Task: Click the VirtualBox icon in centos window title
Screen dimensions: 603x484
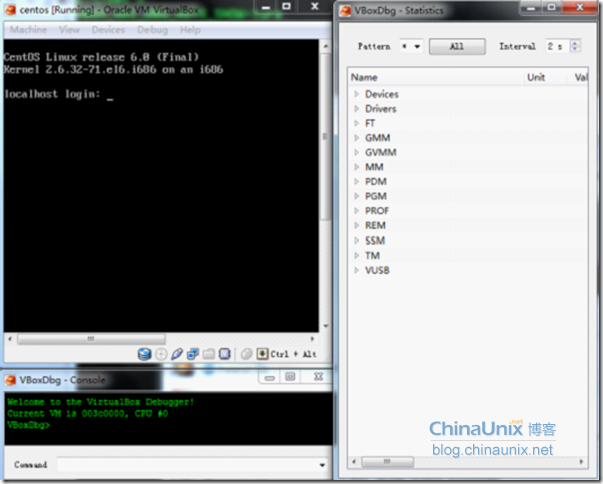Action: pyautogui.click(x=10, y=10)
